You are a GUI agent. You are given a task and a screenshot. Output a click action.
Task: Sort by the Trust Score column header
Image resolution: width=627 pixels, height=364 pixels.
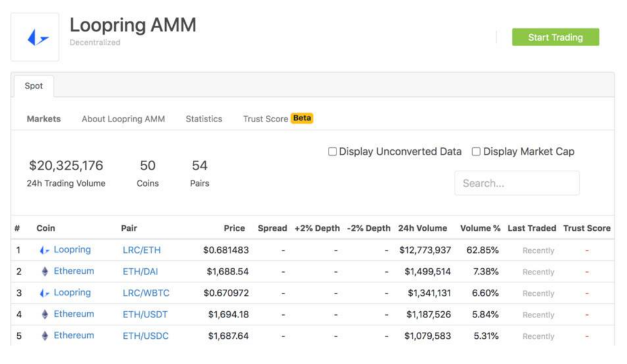[x=586, y=228]
